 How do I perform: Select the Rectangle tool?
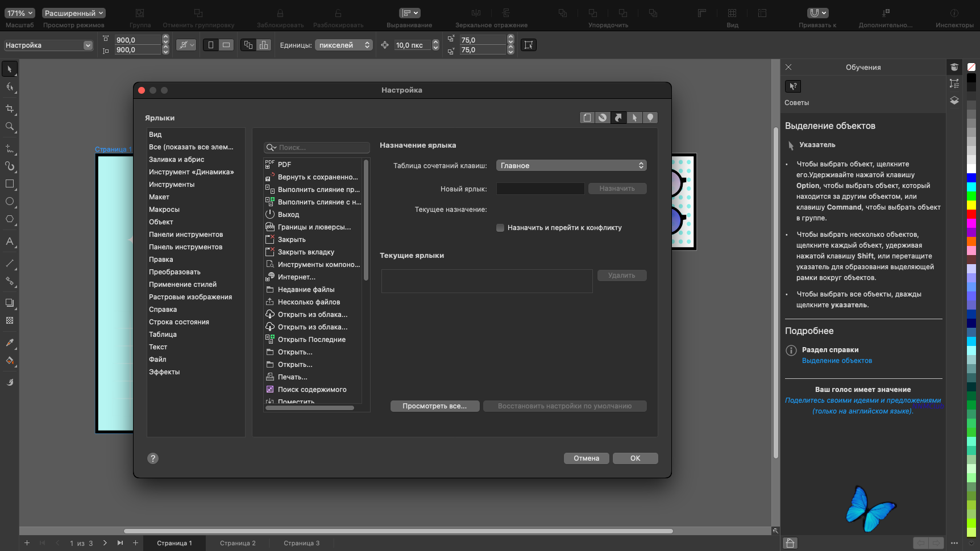10,184
